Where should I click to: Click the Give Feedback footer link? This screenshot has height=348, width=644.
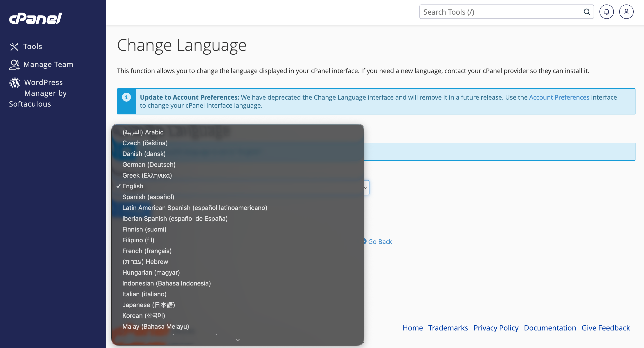606,328
